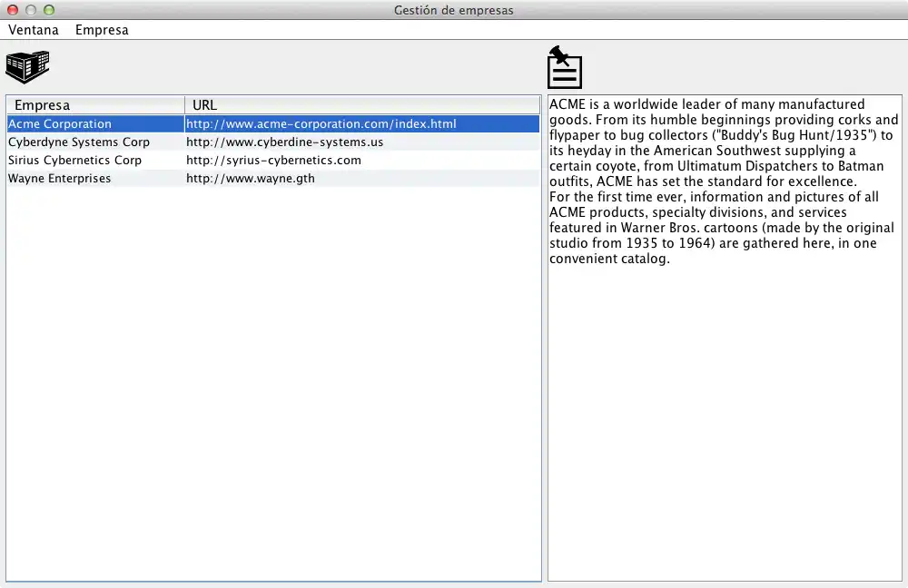Screen dimensions: 908x588
Task: Sort by the URL column header
Action: click(362, 104)
